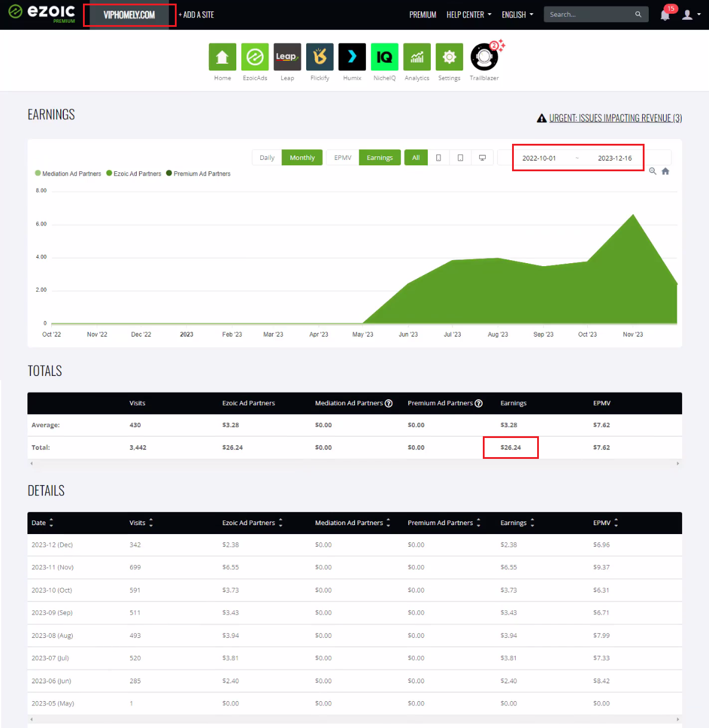Click the Ezoic logo
Viewport: 709px width, 728px height.
point(42,13)
